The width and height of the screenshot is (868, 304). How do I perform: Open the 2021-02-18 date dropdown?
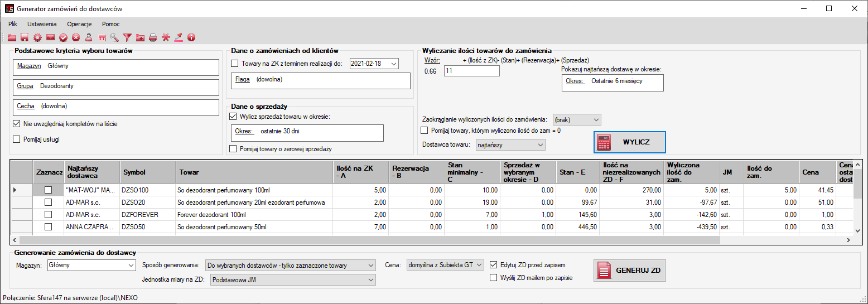coord(394,64)
